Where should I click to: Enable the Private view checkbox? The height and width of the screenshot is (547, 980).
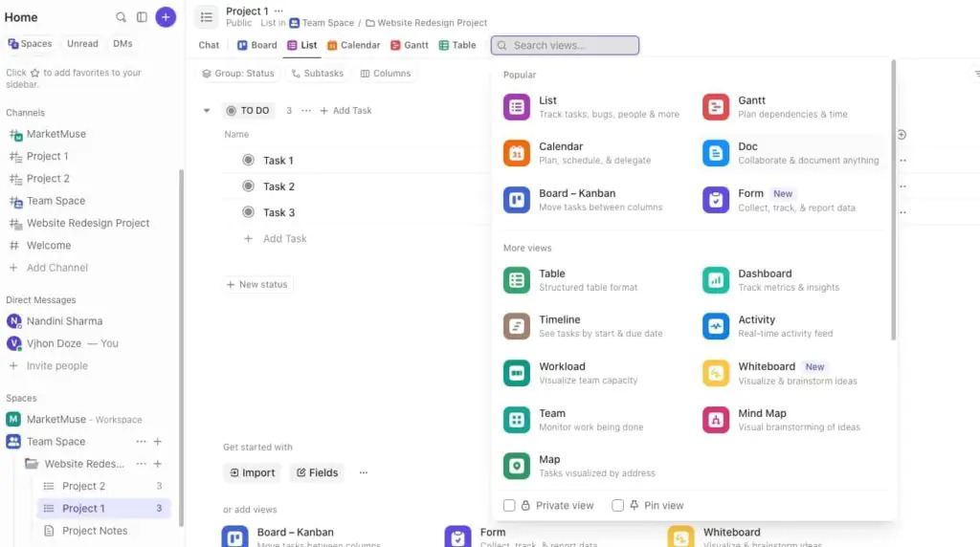pos(509,505)
